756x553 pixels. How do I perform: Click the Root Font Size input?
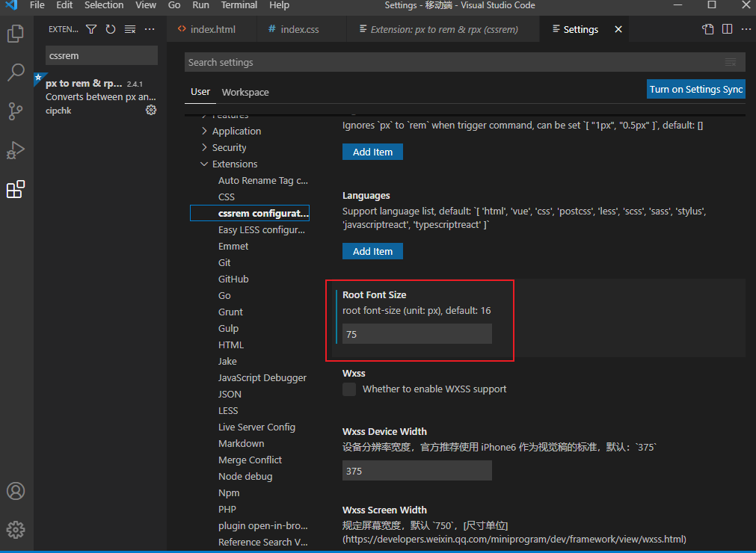pyautogui.click(x=417, y=334)
